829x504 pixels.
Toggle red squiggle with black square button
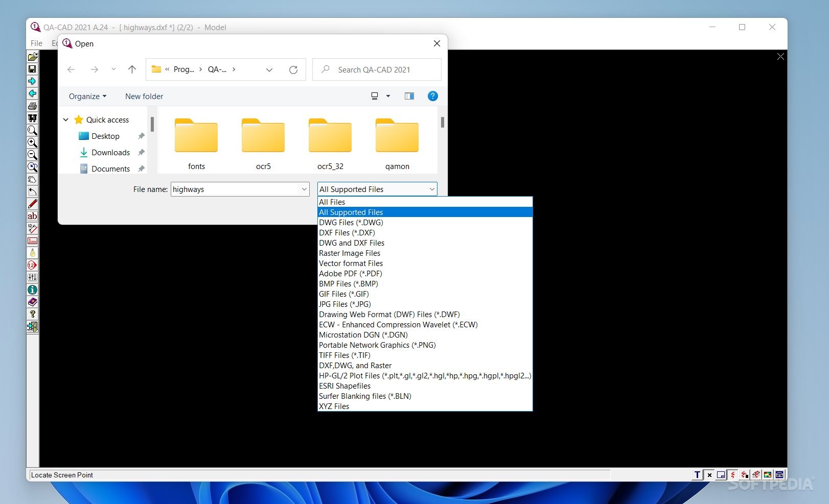tap(744, 475)
